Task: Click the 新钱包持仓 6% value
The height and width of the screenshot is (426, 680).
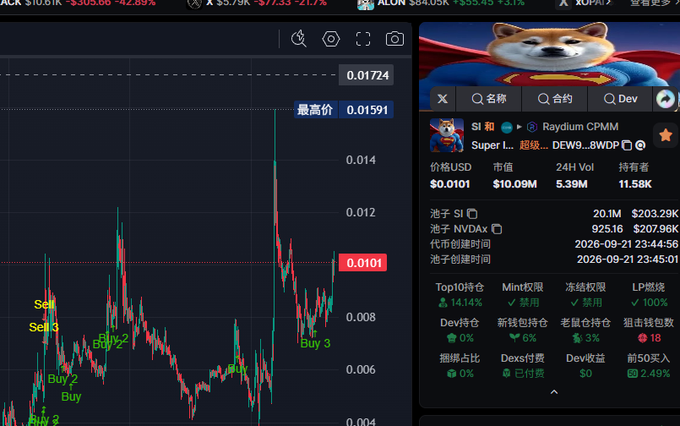Action: [x=523, y=338]
